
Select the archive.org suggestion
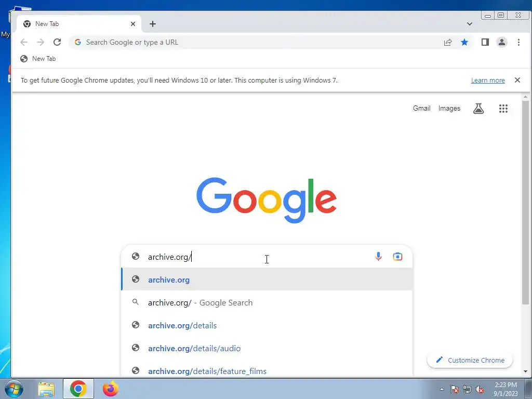(x=267, y=280)
